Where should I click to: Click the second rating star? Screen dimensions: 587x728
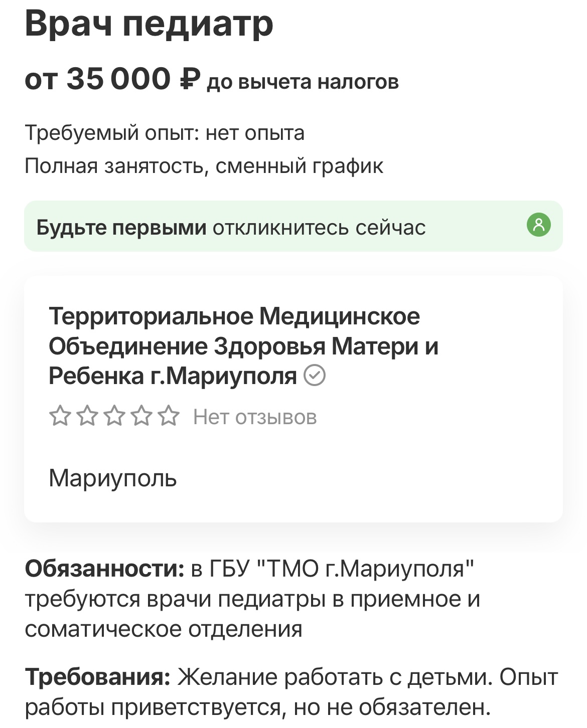coord(88,416)
